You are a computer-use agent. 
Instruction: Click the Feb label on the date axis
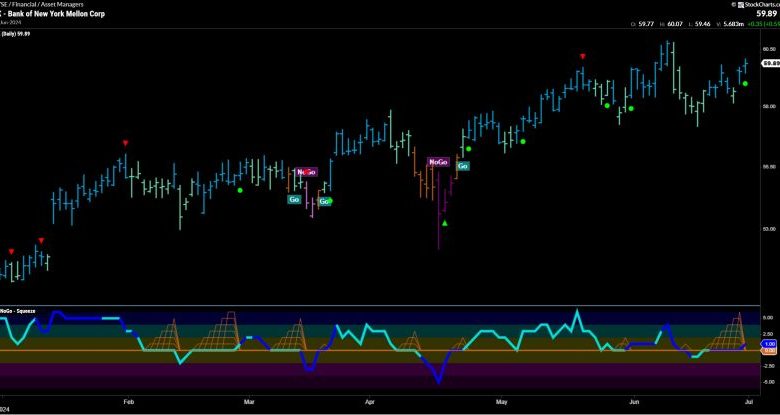129,400
